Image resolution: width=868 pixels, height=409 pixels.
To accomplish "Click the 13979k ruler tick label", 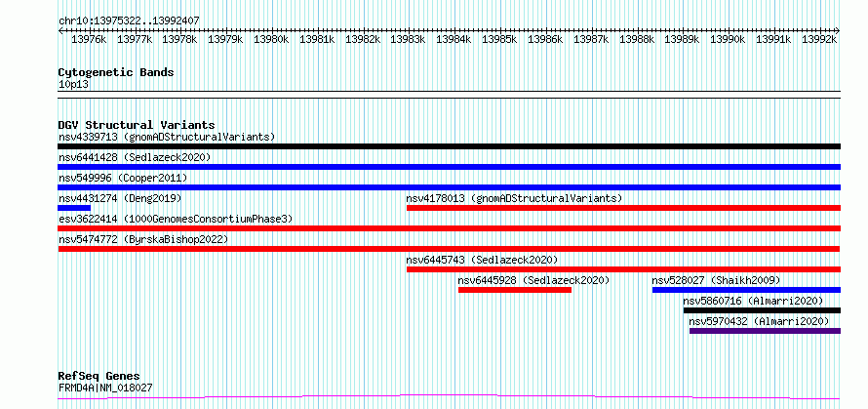I will [x=226, y=39].
